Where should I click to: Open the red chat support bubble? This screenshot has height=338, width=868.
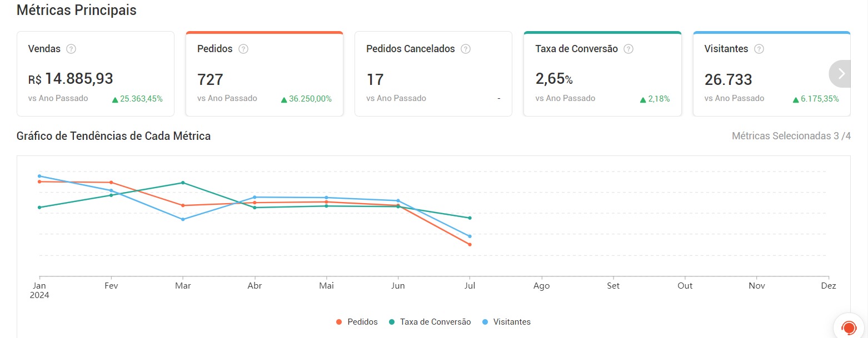click(x=849, y=327)
